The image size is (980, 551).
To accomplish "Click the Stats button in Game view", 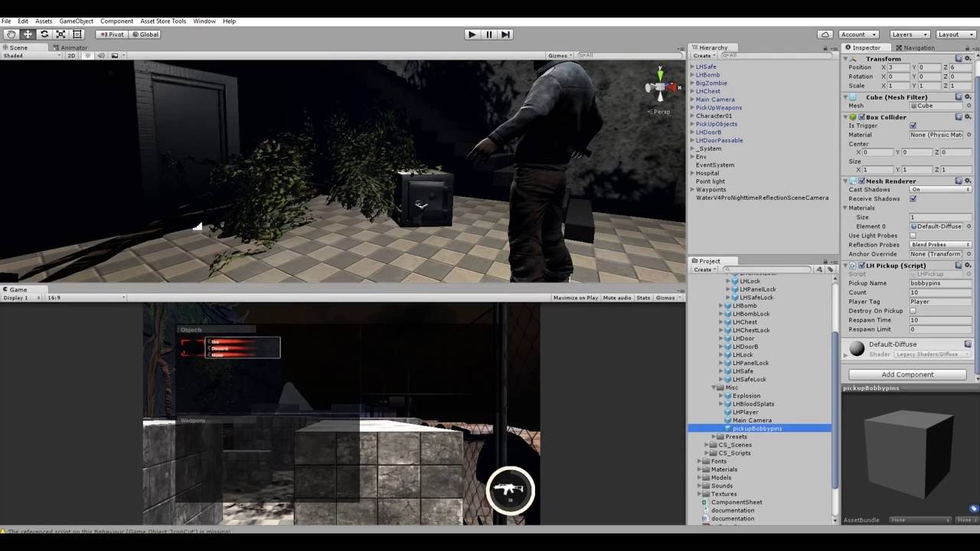I will (x=643, y=298).
